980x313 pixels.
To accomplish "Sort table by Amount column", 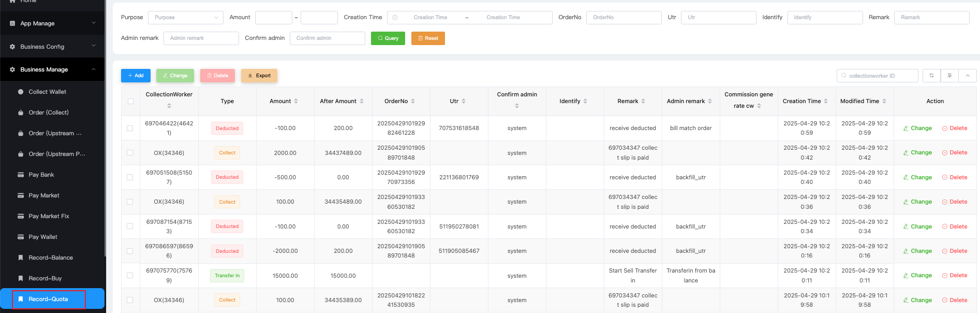I will [295, 101].
